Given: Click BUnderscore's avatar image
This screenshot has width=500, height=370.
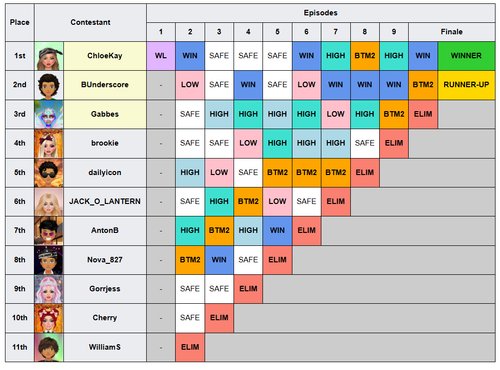Looking at the screenshot, I should [x=49, y=85].
